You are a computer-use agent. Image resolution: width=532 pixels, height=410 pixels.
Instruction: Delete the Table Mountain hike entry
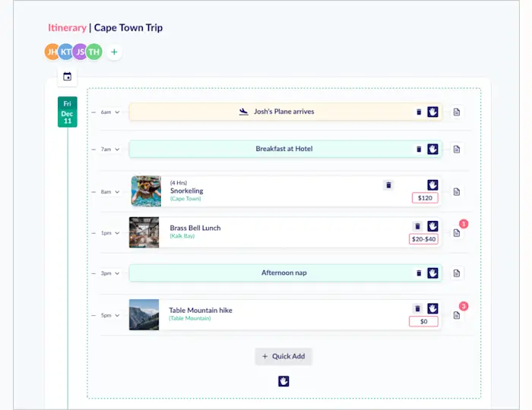click(418, 308)
